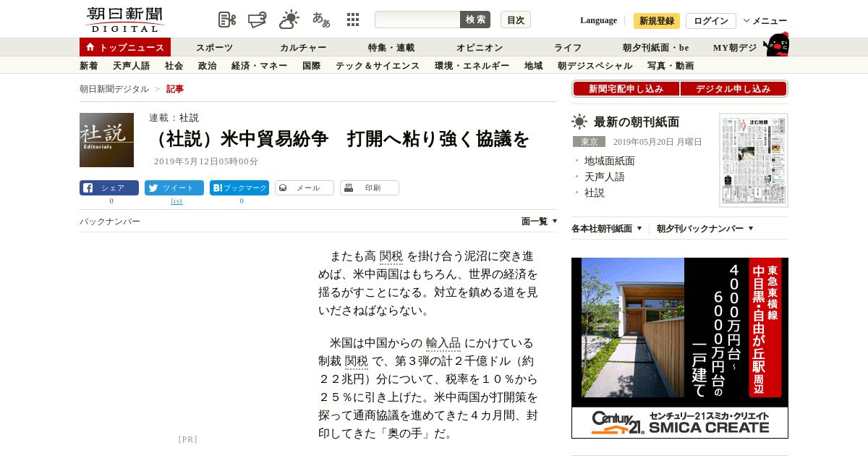Screen dimensions: 868x456
Task: Open the 目次 table of contents button
Action: coord(516,20)
